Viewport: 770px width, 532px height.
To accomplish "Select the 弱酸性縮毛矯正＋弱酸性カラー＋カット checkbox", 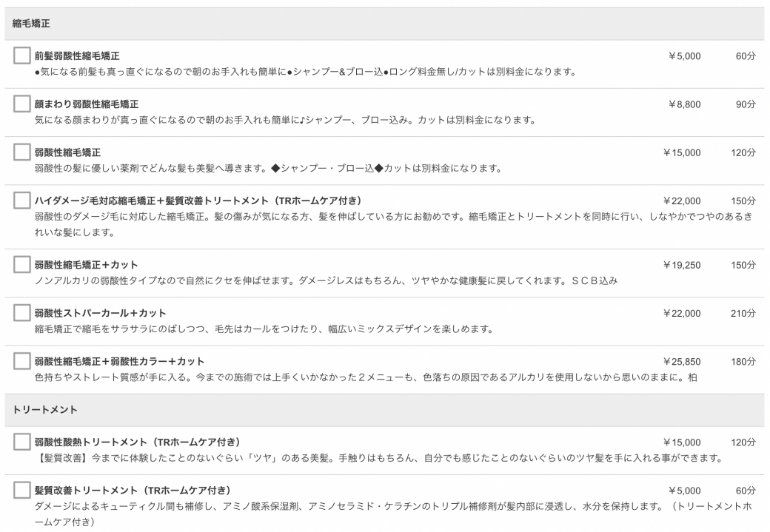I will (22, 361).
